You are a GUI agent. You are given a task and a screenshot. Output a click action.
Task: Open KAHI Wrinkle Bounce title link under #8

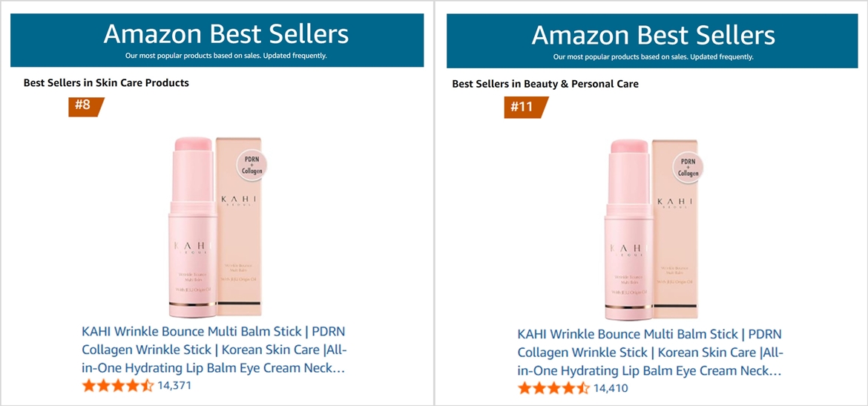tap(214, 349)
